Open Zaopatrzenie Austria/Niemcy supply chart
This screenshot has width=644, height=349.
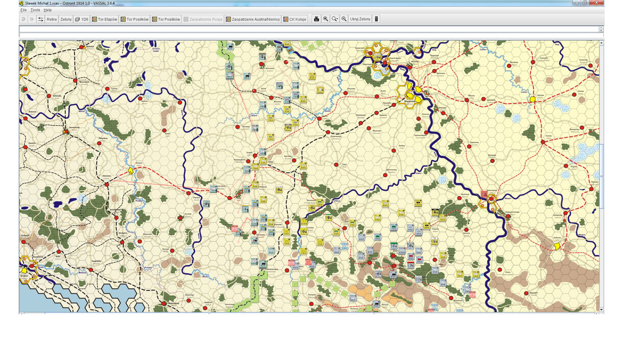pos(253,19)
